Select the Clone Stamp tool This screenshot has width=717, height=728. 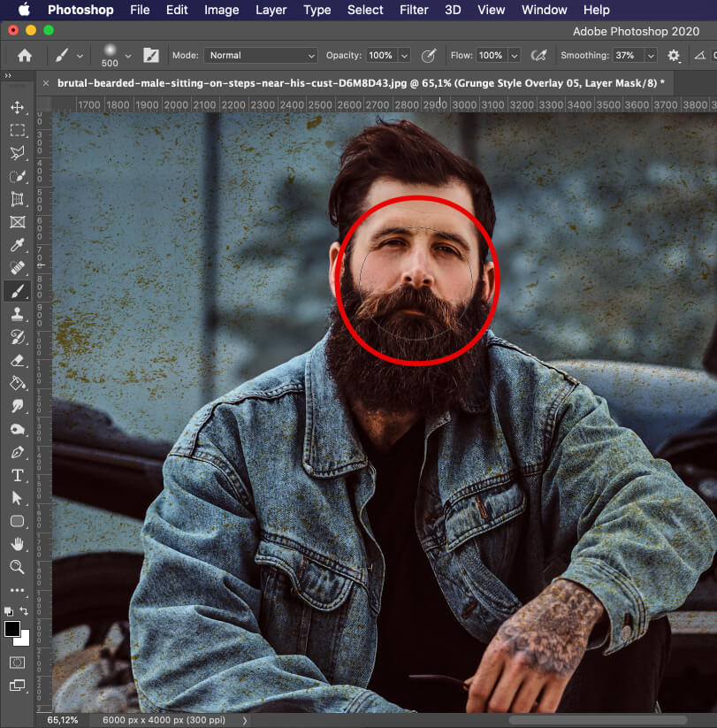click(x=18, y=313)
